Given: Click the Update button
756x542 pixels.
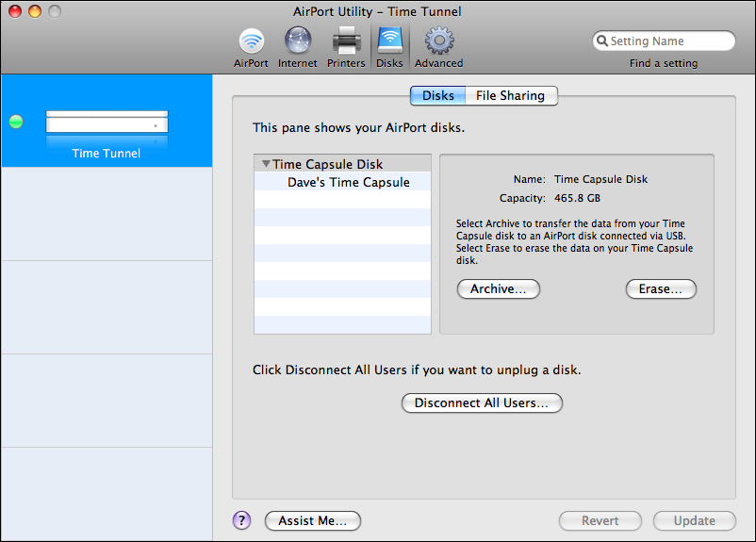Looking at the screenshot, I should tap(695, 520).
